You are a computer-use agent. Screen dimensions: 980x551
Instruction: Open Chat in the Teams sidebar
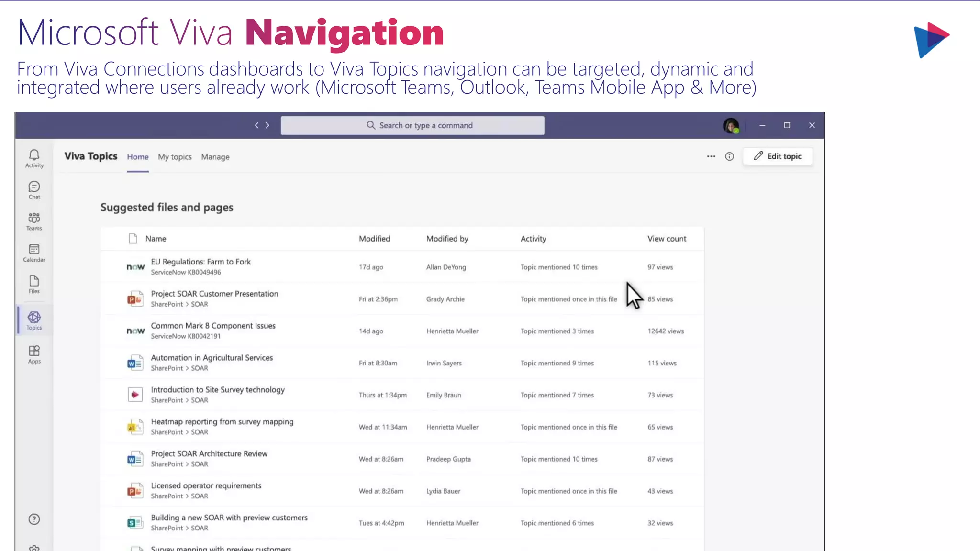34,190
